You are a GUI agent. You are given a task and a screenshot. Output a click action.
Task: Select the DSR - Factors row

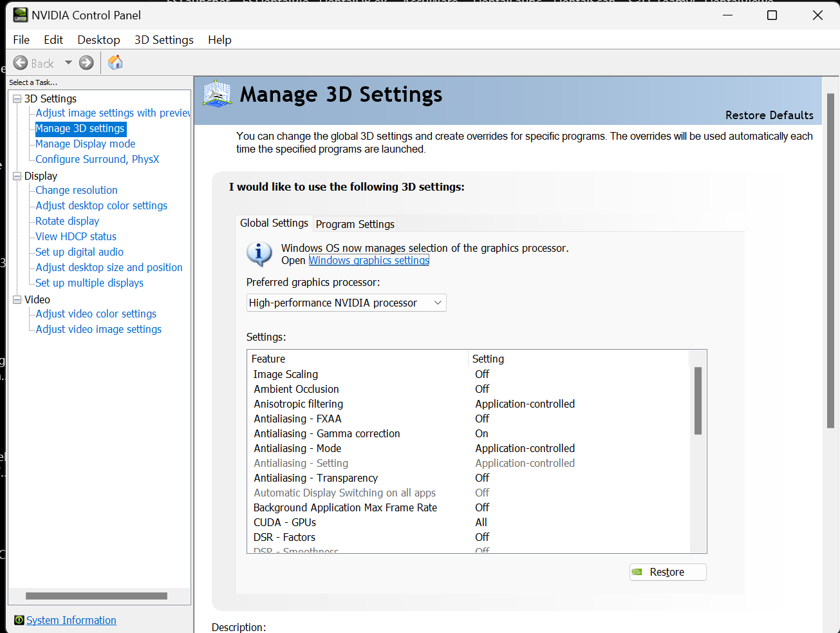click(468, 537)
